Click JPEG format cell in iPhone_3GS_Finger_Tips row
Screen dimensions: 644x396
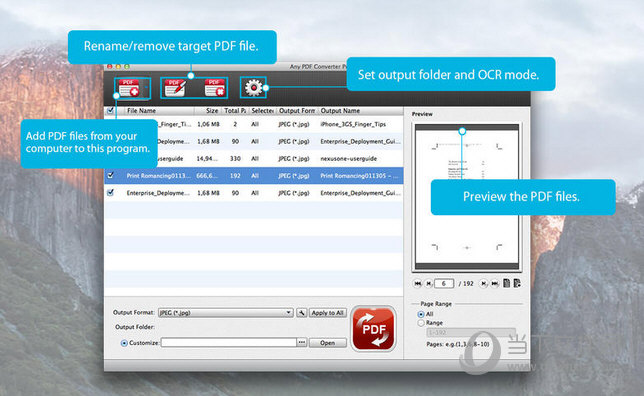tap(294, 124)
